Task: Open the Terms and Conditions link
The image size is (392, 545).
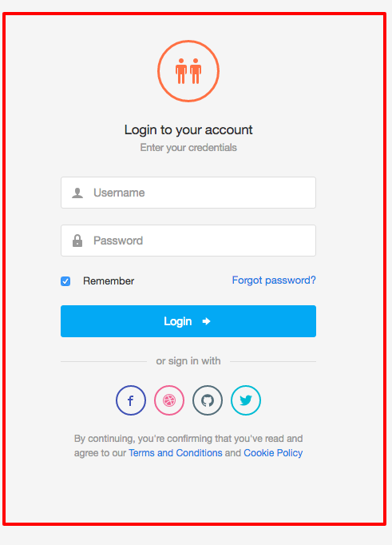Action: click(x=176, y=453)
